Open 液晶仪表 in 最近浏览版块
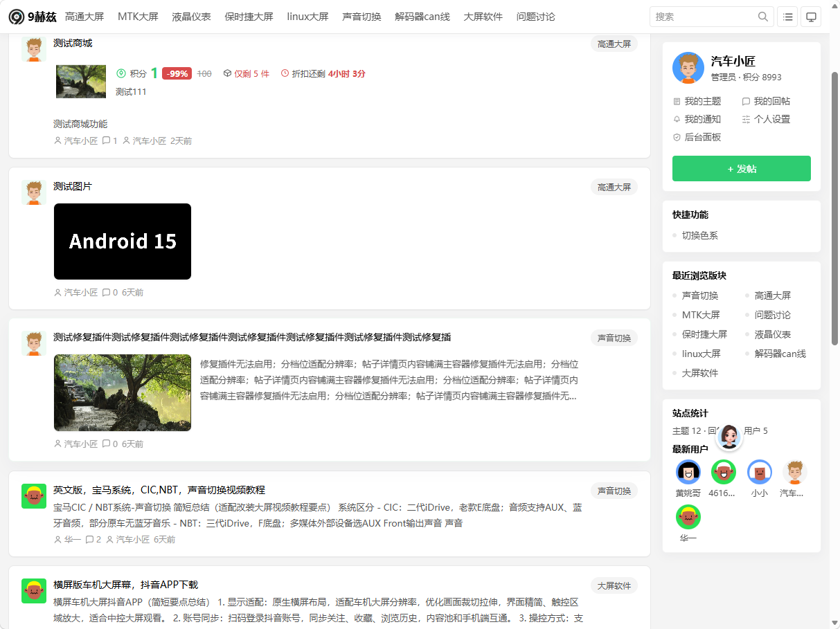The width and height of the screenshot is (840, 629). [773, 334]
